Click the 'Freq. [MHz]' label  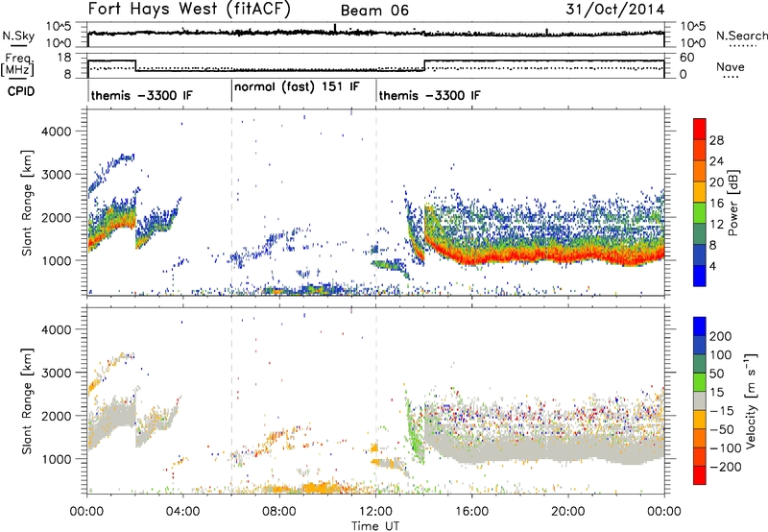pos(18,64)
